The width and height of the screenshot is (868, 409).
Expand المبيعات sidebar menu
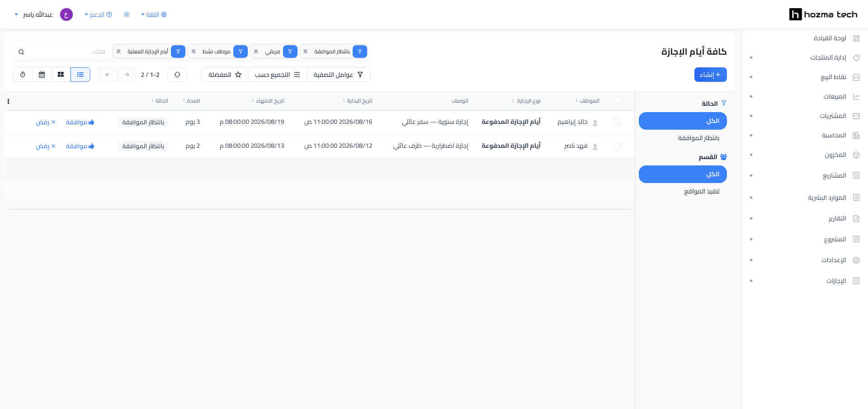pyautogui.click(x=805, y=97)
